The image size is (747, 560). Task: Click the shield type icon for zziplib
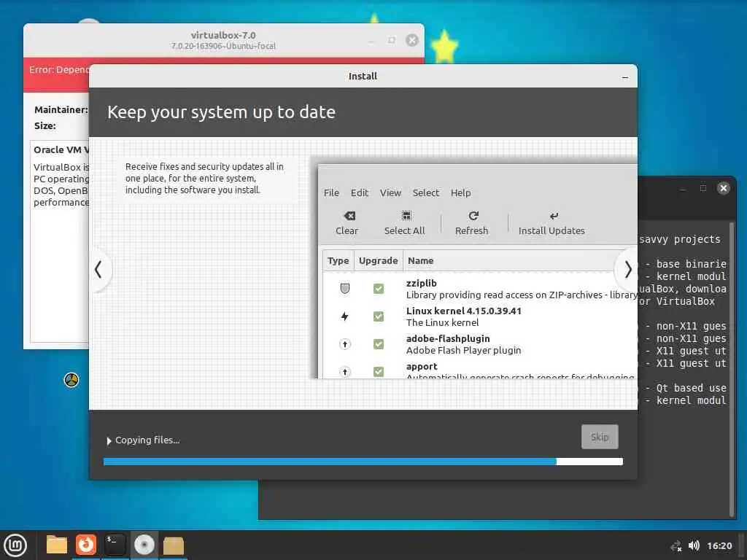point(345,289)
